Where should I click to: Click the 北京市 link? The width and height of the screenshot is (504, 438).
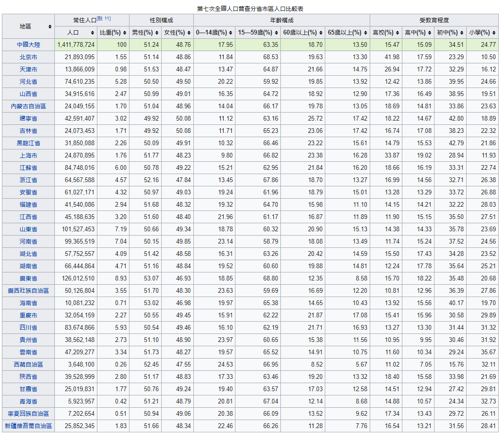pyautogui.click(x=28, y=57)
